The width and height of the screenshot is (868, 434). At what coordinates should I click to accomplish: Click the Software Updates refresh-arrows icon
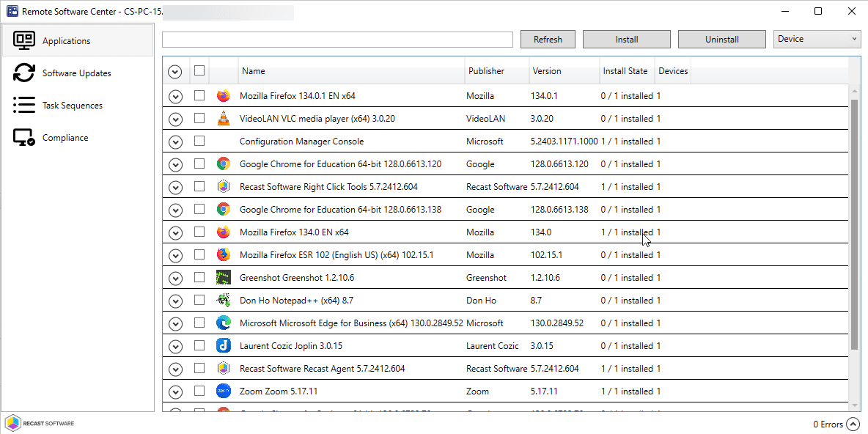point(23,73)
